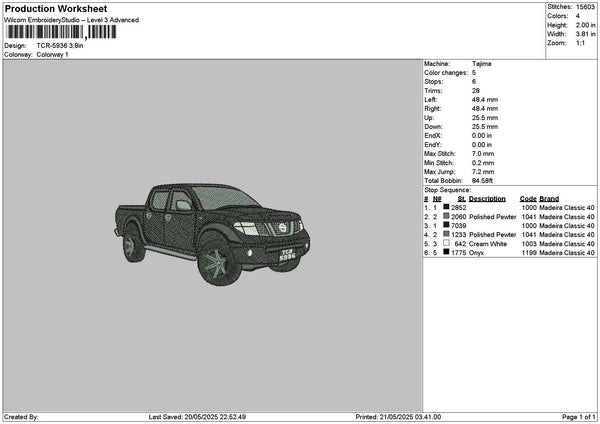
Task: Click 'Polished Pewter' in the 1233 row
Action: [x=492, y=235]
